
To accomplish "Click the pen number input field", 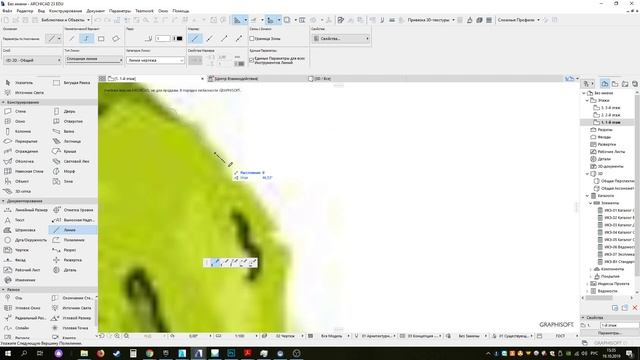I will (x=162, y=39).
